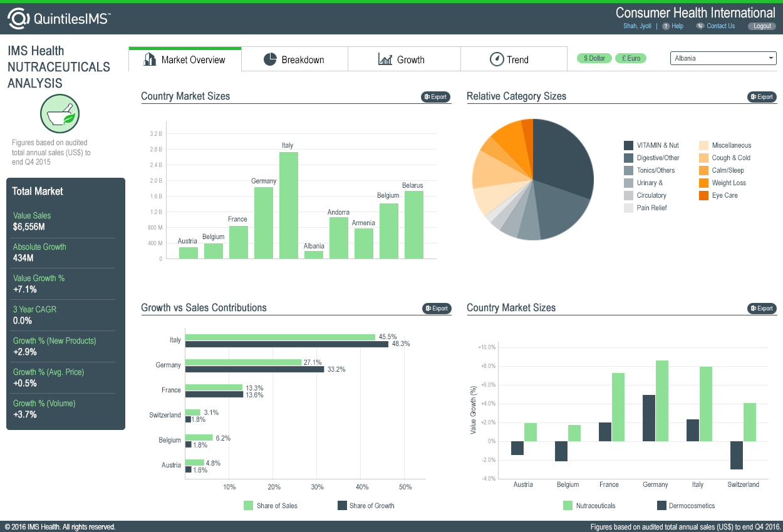Click the Consumer Health International title
783x532 pixels.
pos(695,13)
